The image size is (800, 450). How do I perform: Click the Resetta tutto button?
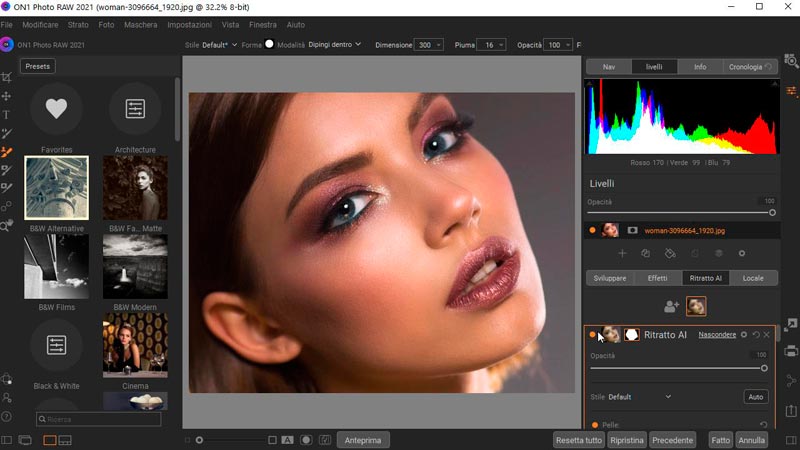tap(579, 440)
